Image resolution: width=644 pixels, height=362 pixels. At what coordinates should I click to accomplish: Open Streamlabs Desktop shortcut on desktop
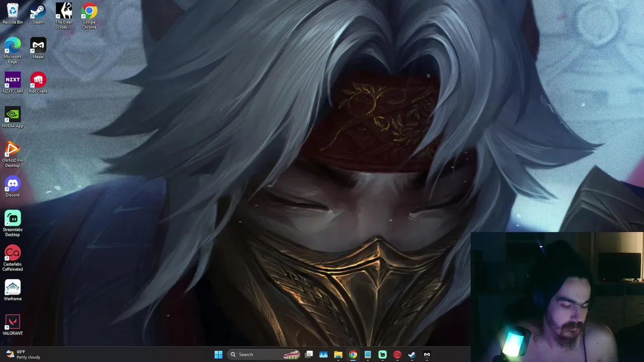click(x=13, y=224)
